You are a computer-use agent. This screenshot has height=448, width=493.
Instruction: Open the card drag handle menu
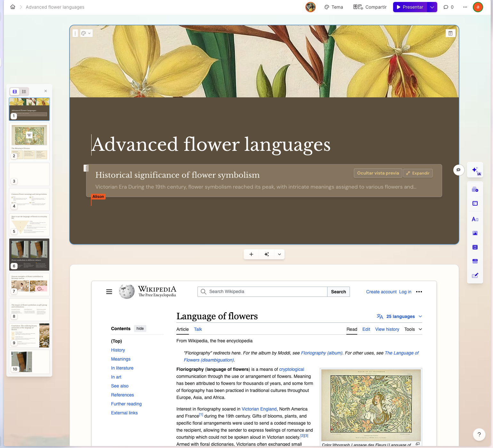tap(75, 33)
